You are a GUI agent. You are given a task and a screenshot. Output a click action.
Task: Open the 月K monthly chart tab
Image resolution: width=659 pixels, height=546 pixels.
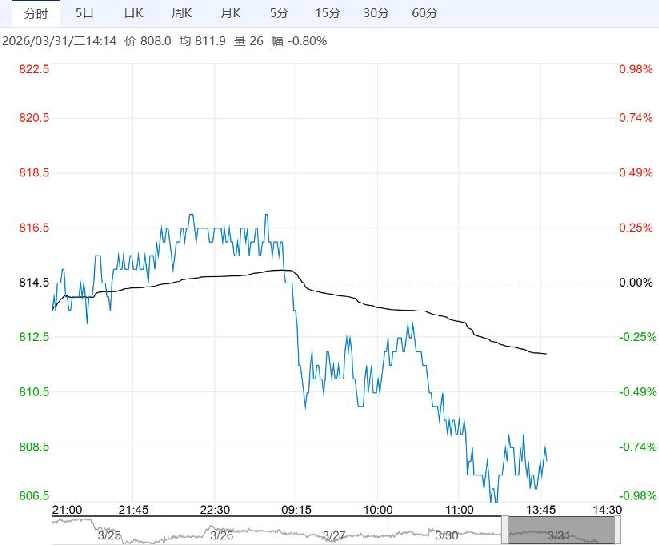pyautogui.click(x=230, y=13)
